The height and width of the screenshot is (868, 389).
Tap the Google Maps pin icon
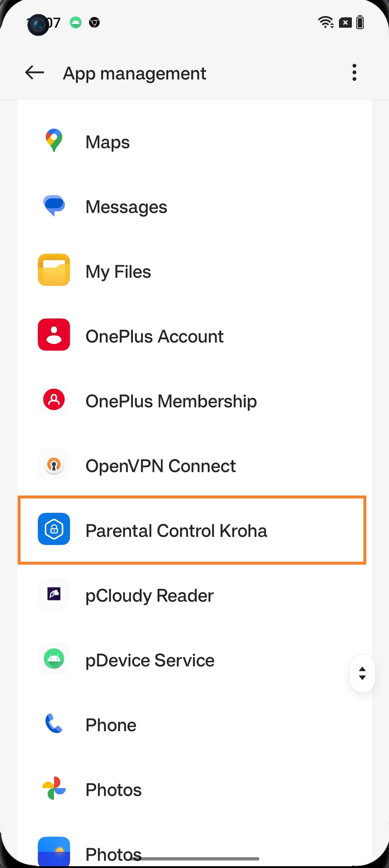pyautogui.click(x=54, y=140)
